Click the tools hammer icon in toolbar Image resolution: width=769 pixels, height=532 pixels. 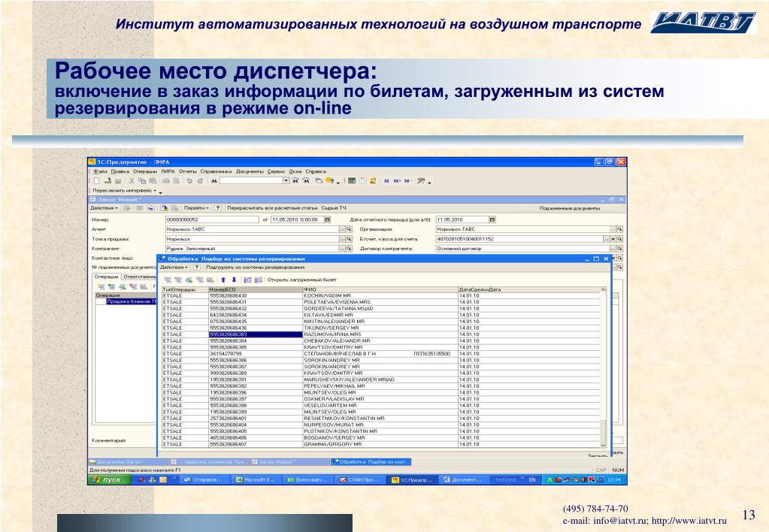point(421,181)
